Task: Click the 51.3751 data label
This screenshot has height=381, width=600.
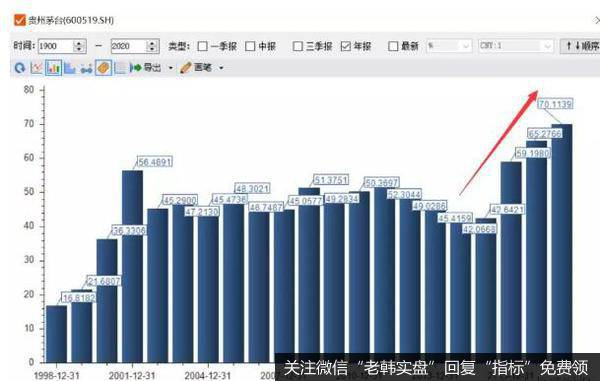Action: [x=331, y=180]
